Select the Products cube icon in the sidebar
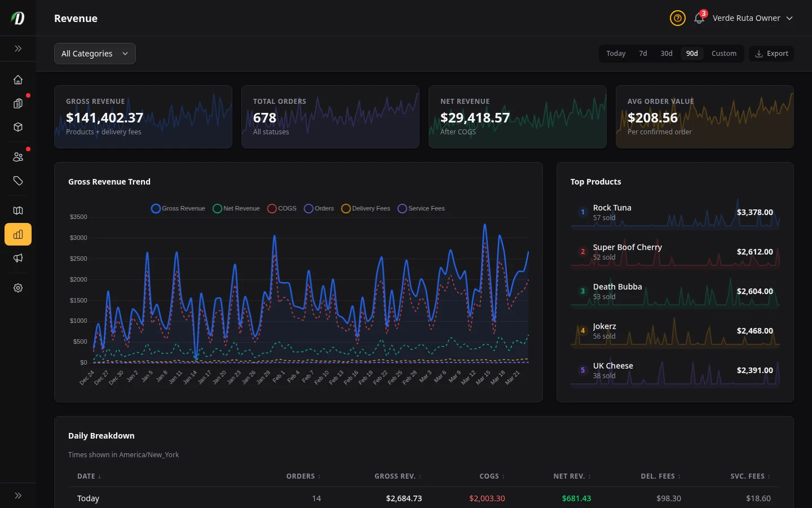This screenshot has height=508, width=812. pyautogui.click(x=18, y=127)
